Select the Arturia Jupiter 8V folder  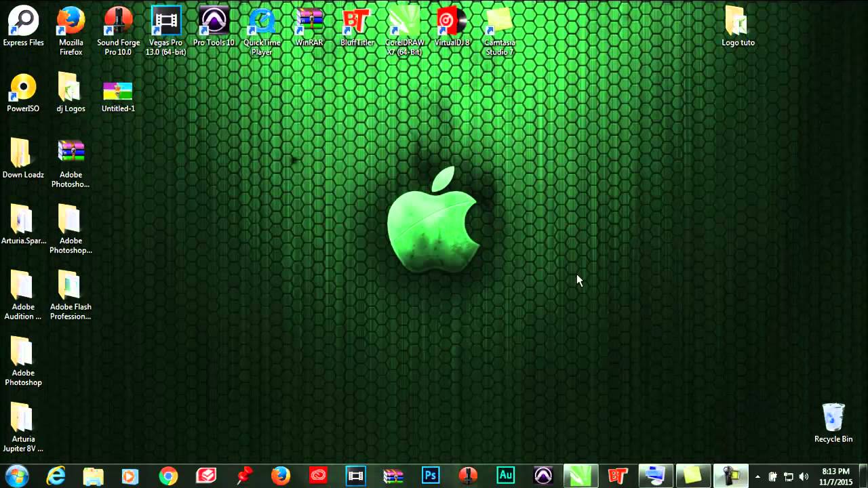(x=23, y=428)
